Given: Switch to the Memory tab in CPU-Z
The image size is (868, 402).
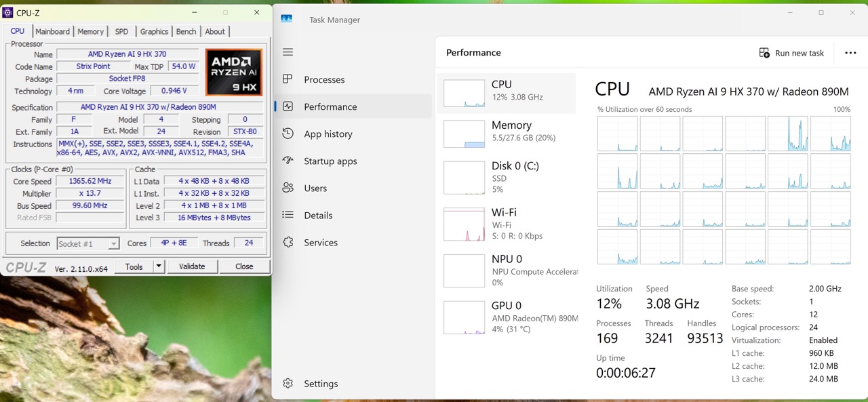Looking at the screenshot, I should coord(90,31).
